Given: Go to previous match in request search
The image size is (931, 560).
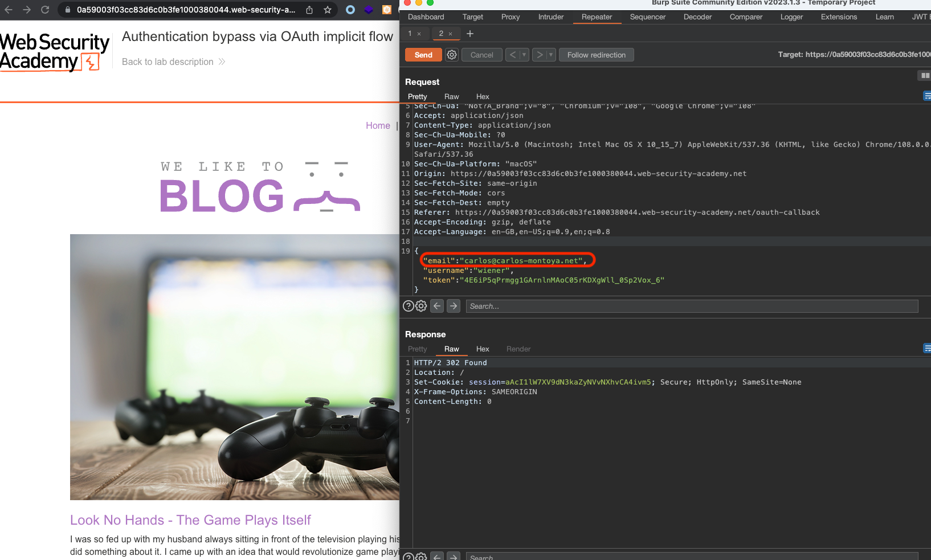Looking at the screenshot, I should tap(437, 306).
